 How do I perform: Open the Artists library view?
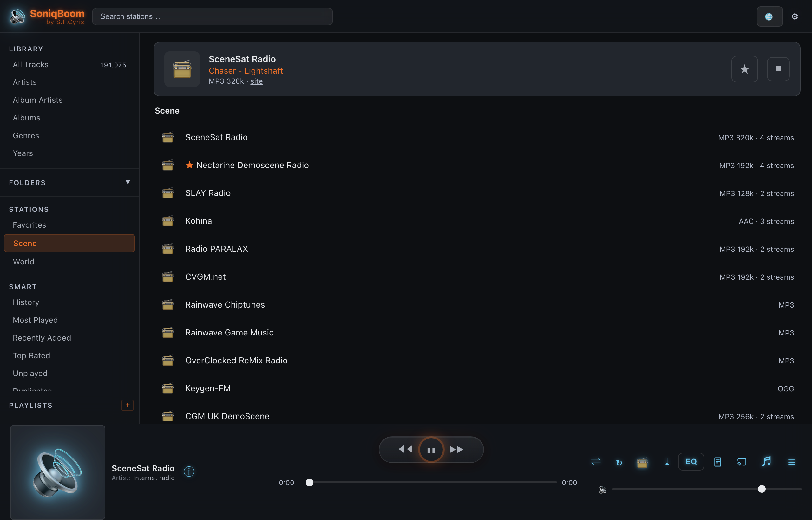[69, 82]
